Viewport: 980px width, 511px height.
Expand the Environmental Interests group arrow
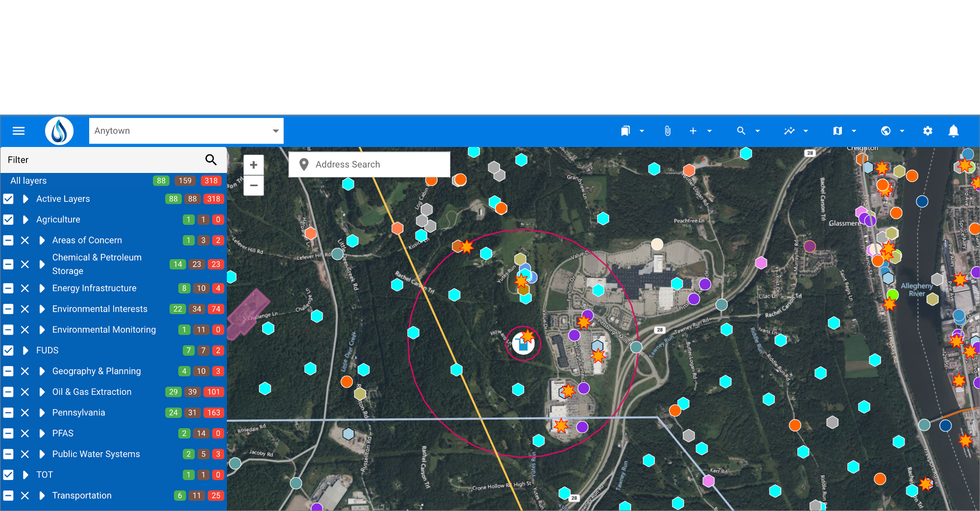(x=42, y=309)
